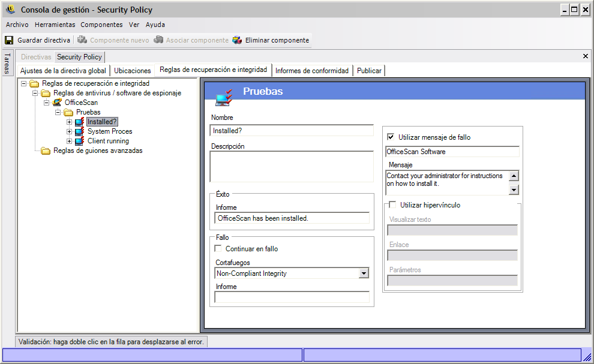Screen dimensions: 594x364
Task: Click the Validación status message bar
Action: pos(111,342)
